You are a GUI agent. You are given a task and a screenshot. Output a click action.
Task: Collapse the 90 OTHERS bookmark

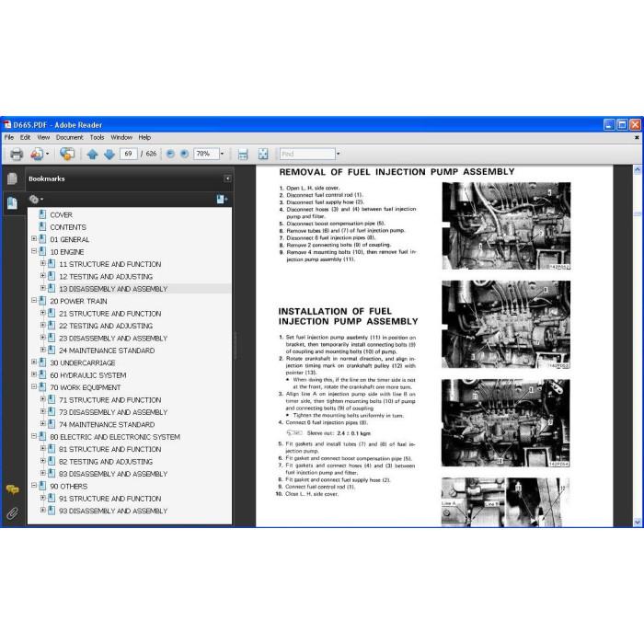pyautogui.click(x=34, y=485)
